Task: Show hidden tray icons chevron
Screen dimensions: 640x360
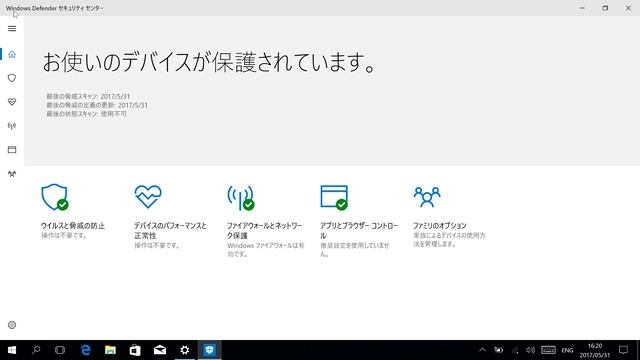Action: (x=482, y=350)
